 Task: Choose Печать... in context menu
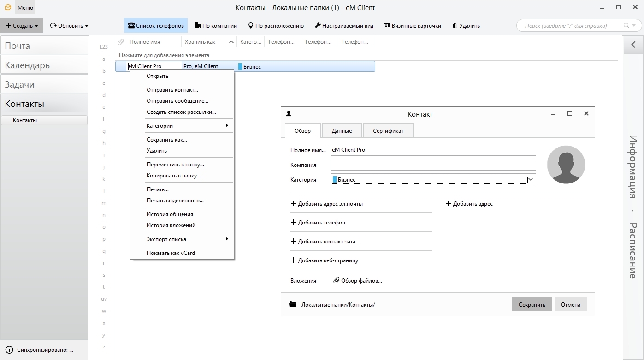[182, 189]
